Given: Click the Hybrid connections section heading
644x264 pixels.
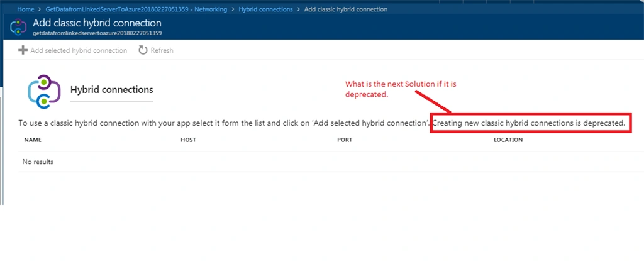Looking at the screenshot, I should click(112, 89).
